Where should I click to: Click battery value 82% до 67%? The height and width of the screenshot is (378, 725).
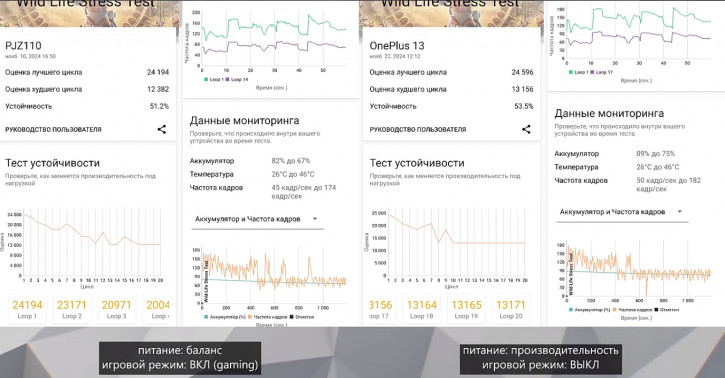pyautogui.click(x=291, y=161)
